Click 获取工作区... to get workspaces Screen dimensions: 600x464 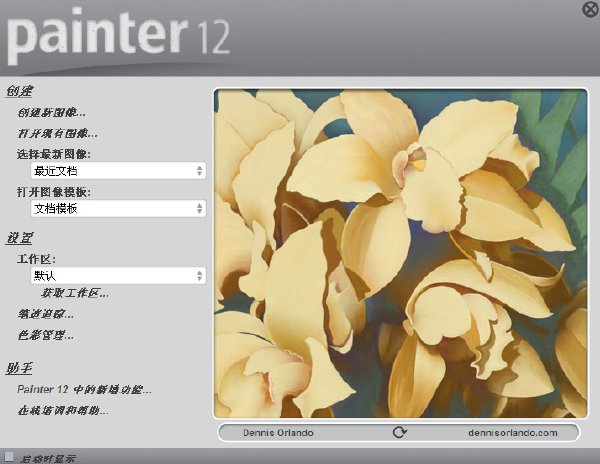pos(75,293)
